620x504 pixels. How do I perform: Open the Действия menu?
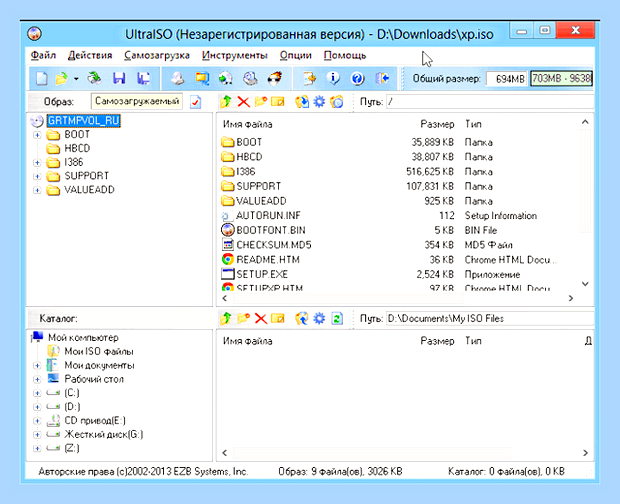90,55
